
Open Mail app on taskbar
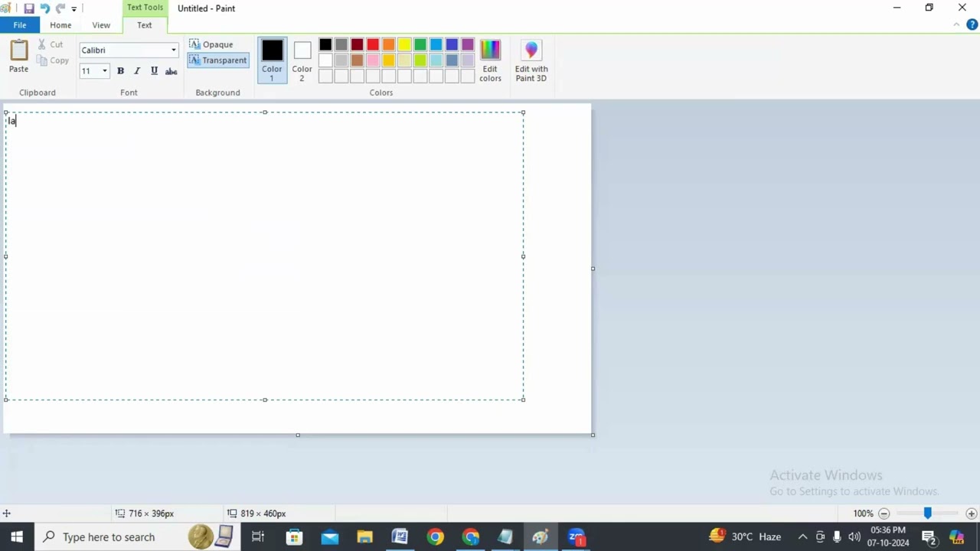pyautogui.click(x=329, y=537)
